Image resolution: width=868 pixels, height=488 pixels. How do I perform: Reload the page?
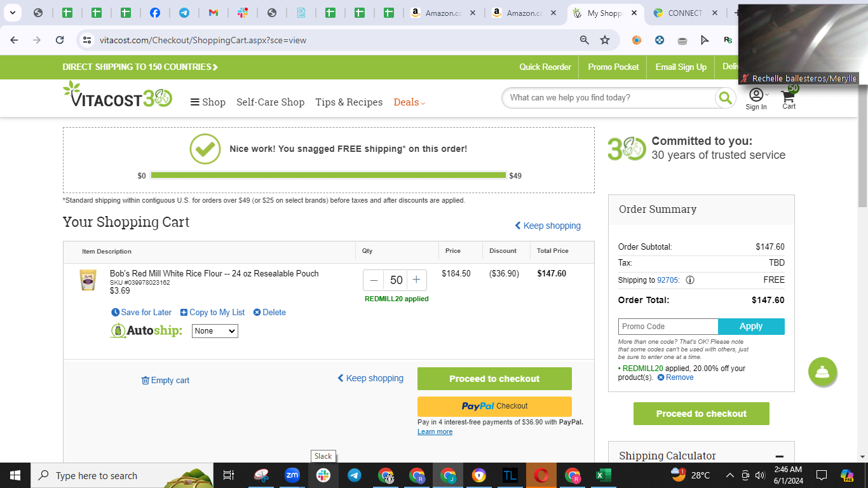click(x=60, y=40)
